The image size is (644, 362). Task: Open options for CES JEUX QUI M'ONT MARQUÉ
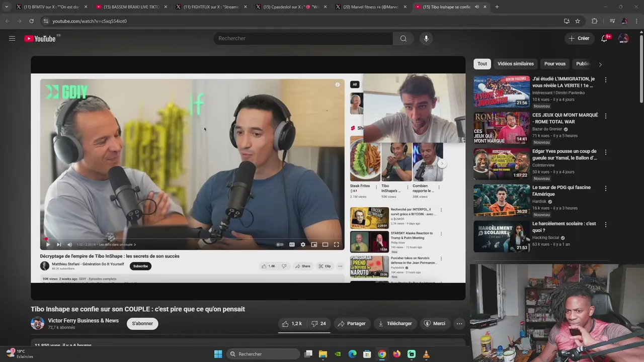click(605, 116)
